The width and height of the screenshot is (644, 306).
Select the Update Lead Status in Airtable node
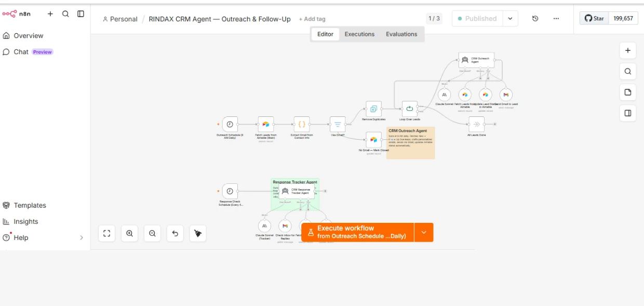[485, 95]
